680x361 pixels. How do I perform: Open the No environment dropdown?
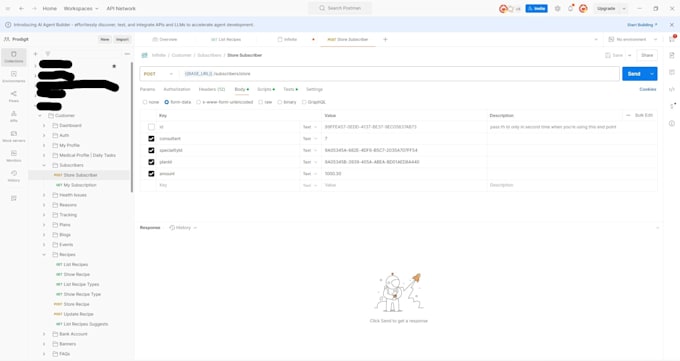point(633,39)
